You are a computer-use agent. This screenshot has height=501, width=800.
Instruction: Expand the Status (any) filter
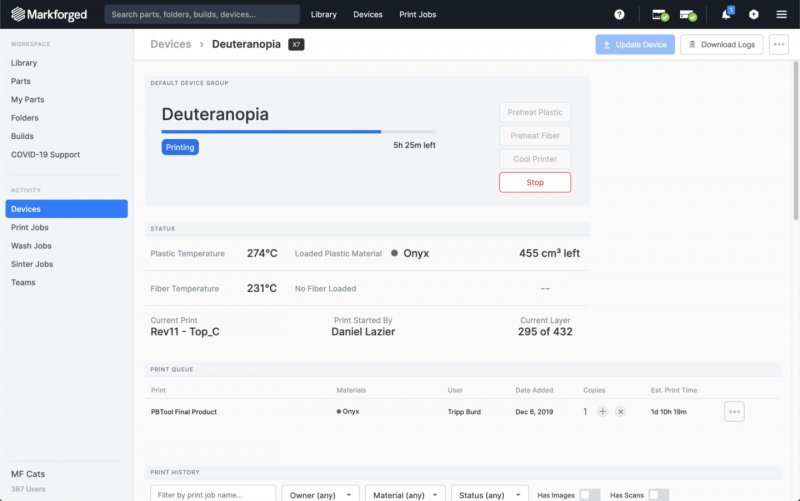pos(489,494)
